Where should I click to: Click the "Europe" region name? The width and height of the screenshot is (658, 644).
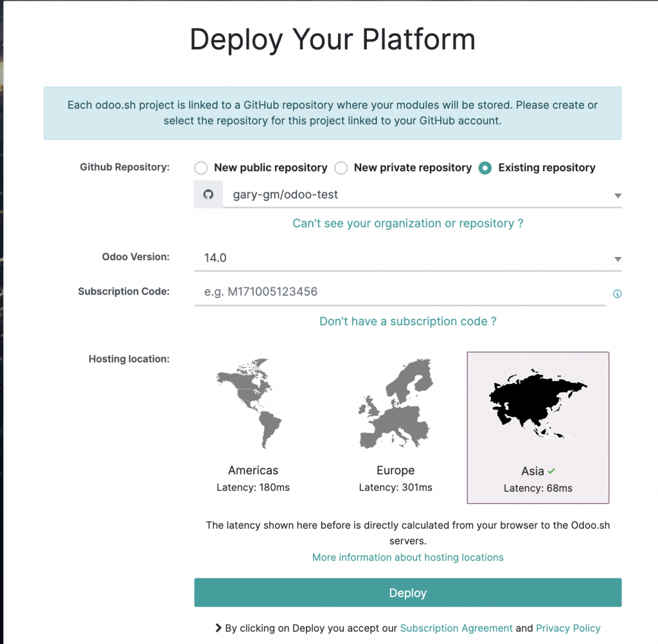395,470
